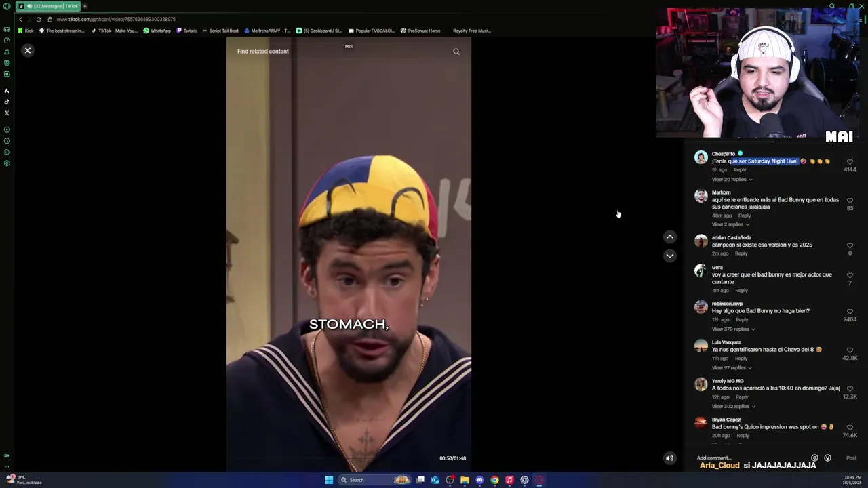Open Apple Music from the taskbar
The height and width of the screenshot is (488, 868).
pyautogui.click(x=509, y=480)
